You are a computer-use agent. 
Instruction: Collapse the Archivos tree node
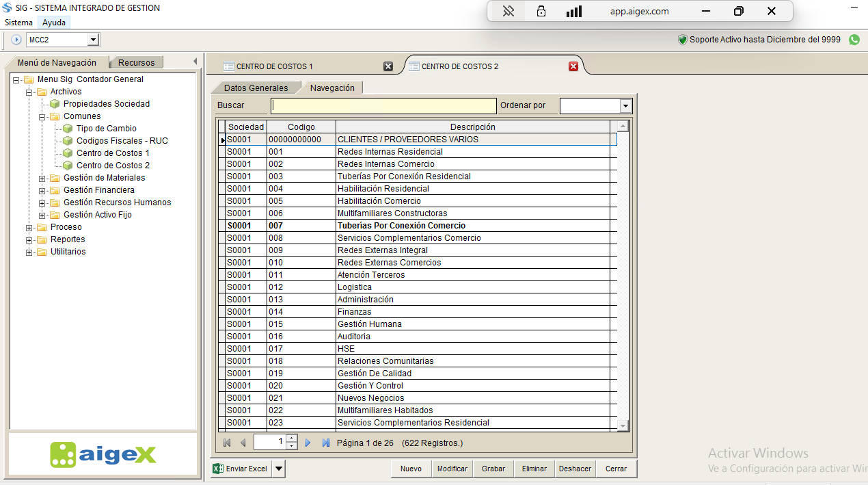tap(29, 92)
